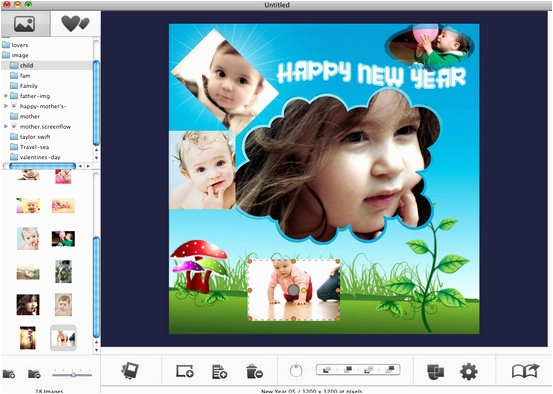The height and width of the screenshot is (394, 553).
Task: Switch to the hearts clipart tab
Action: tap(75, 24)
